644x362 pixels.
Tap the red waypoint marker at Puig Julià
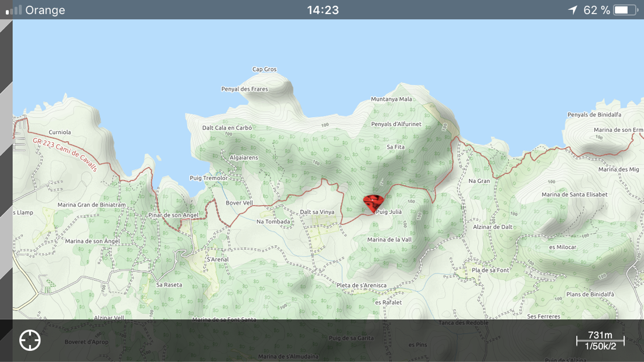pyautogui.click(x=373, y=203)
